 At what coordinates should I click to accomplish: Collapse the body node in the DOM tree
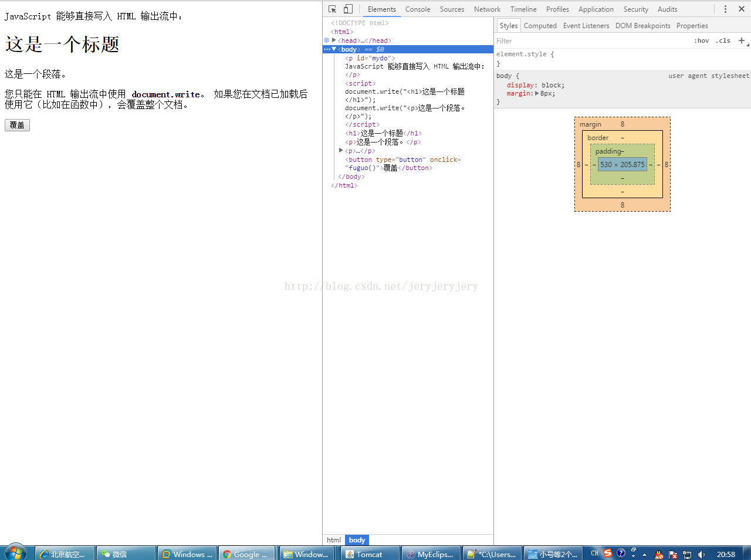coord(334,49)
